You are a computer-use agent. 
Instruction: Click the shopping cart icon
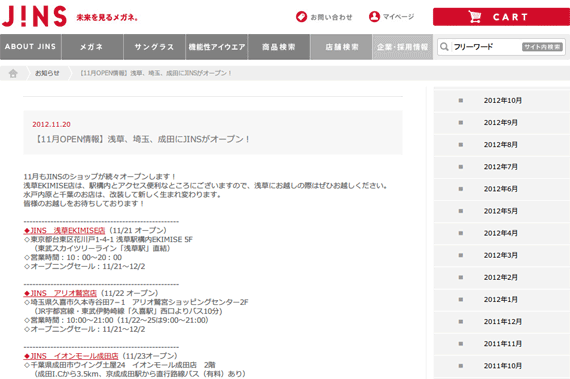tap(475, 17)
